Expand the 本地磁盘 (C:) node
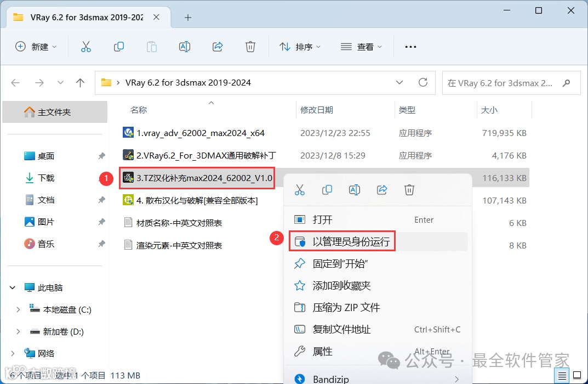This screenshot has width=588, height=384. tap(18, 310)
